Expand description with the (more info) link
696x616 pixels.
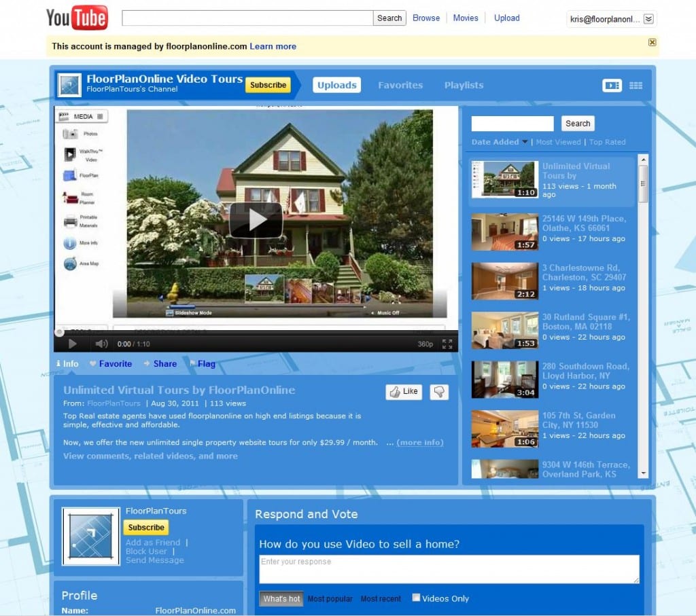[x=420, y=443]
